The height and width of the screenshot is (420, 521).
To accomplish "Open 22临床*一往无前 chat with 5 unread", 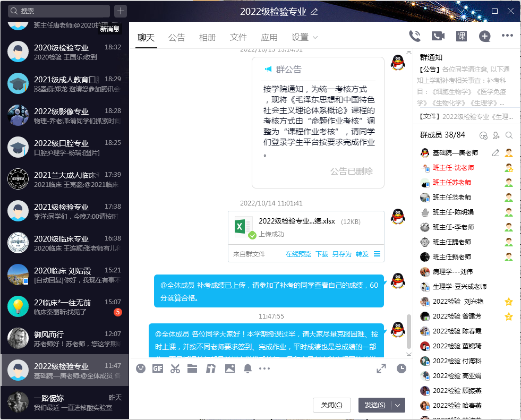I will pos(64,307).
